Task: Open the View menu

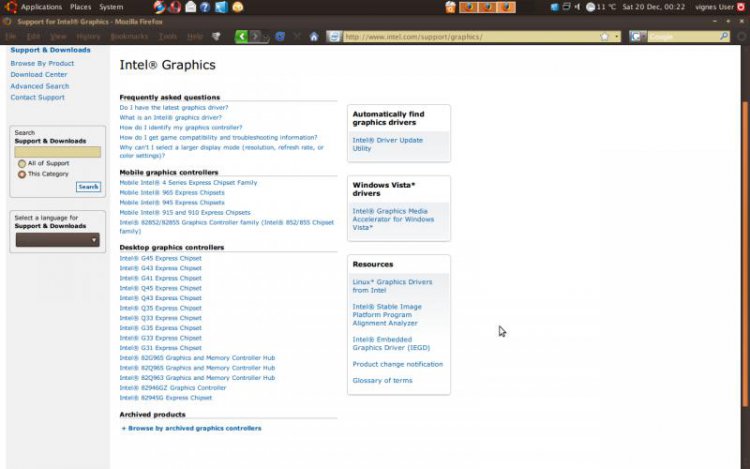Action: click(x=58, y=36)
